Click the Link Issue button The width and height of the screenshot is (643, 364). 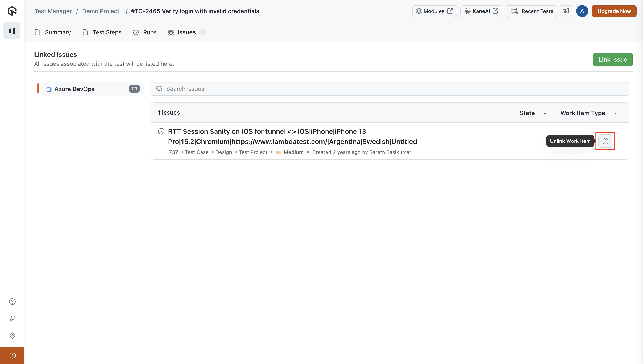pyautogui.click(x=612, y=59)
